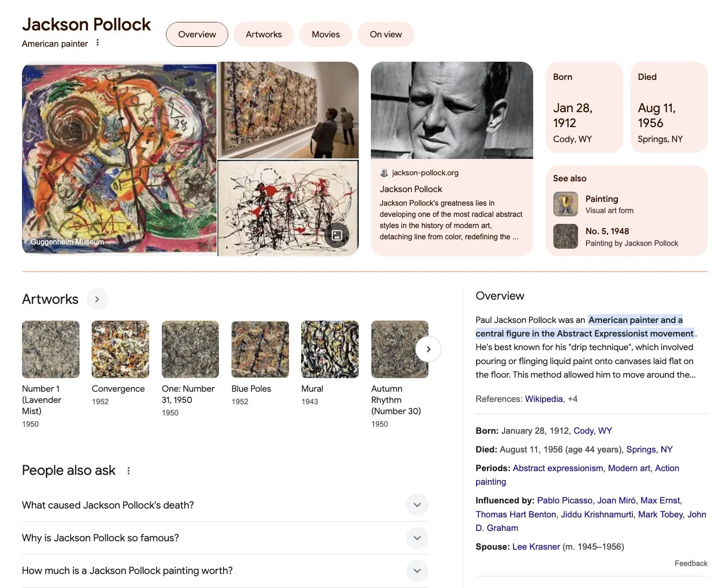Open the Abstract expressionism period link
This screenshot has height=588, width=724.
click(x=557, y=468)
